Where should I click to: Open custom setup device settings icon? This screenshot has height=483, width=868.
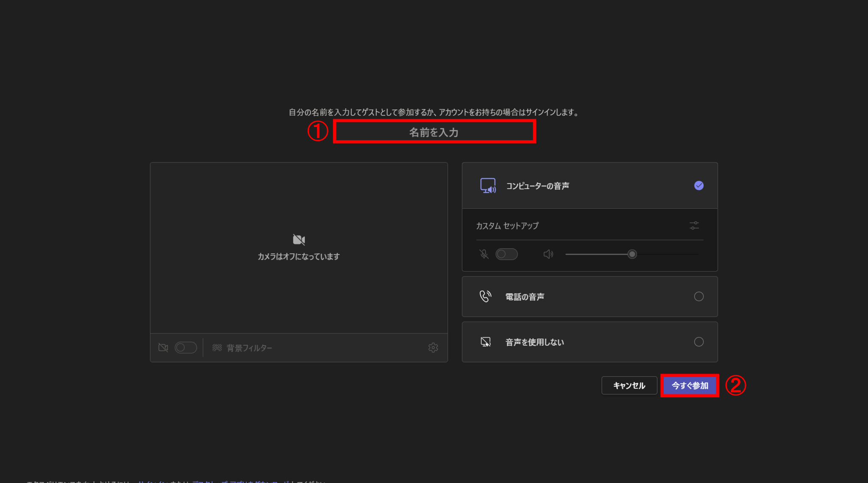coord(694,225)
